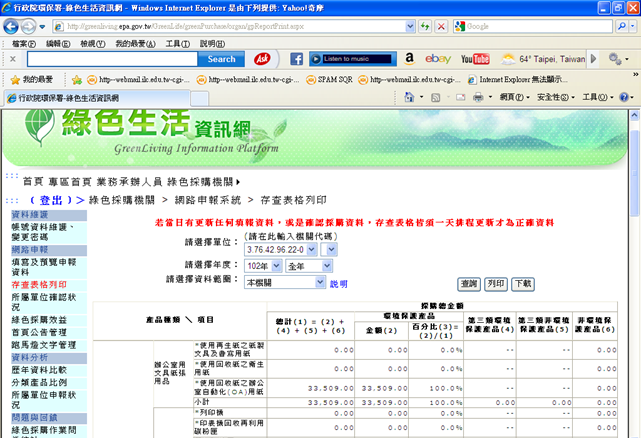Click the 查詢 query button
The image size is (641, 438).
[470, 284]
